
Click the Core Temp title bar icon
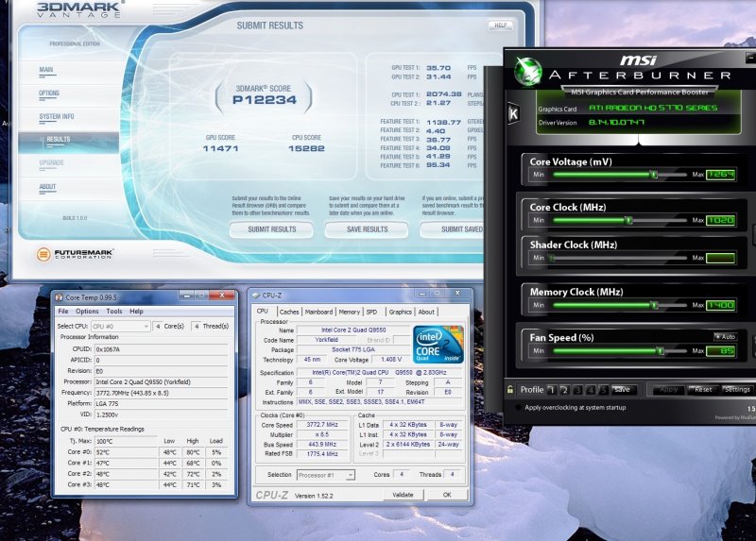pyautogui.click(x=60, y=297)
